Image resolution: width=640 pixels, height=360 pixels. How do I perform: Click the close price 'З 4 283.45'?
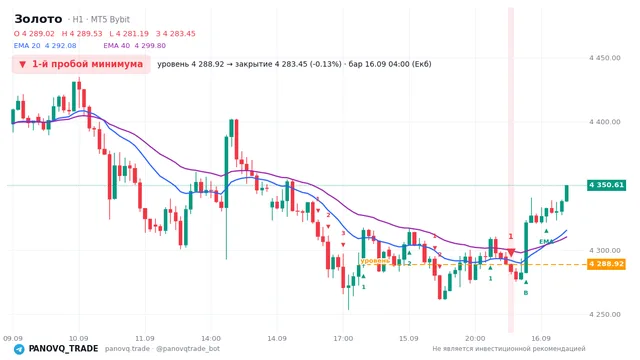(x=176, y=33)
